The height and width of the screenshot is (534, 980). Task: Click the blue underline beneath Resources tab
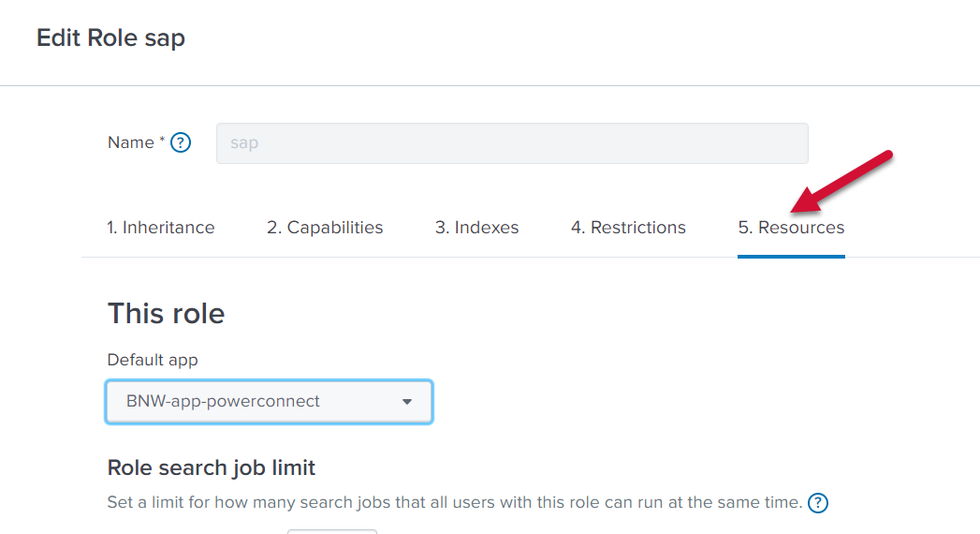coord(791,255)
